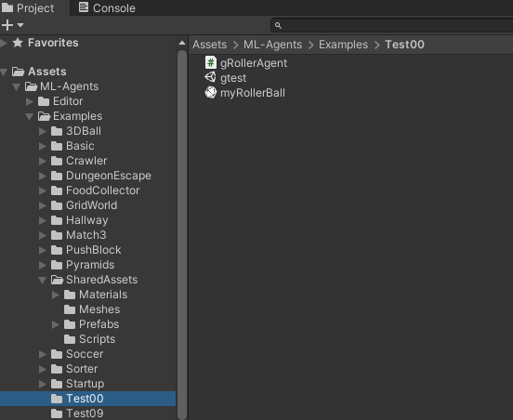Click the tree scrollbar up arrow
This screenshot has height=420, width=513.
click(x=182, y=43)
